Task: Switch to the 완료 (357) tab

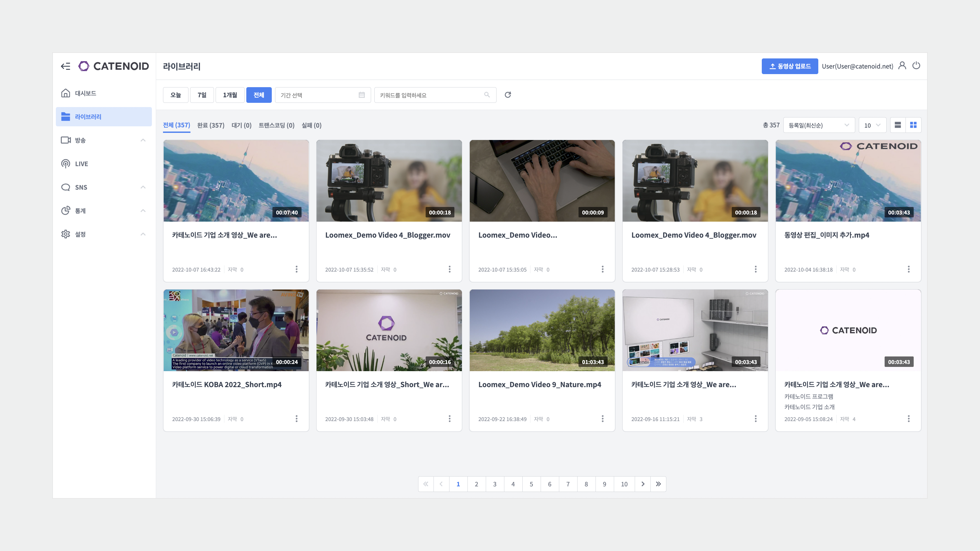Action: click(210, 125)
